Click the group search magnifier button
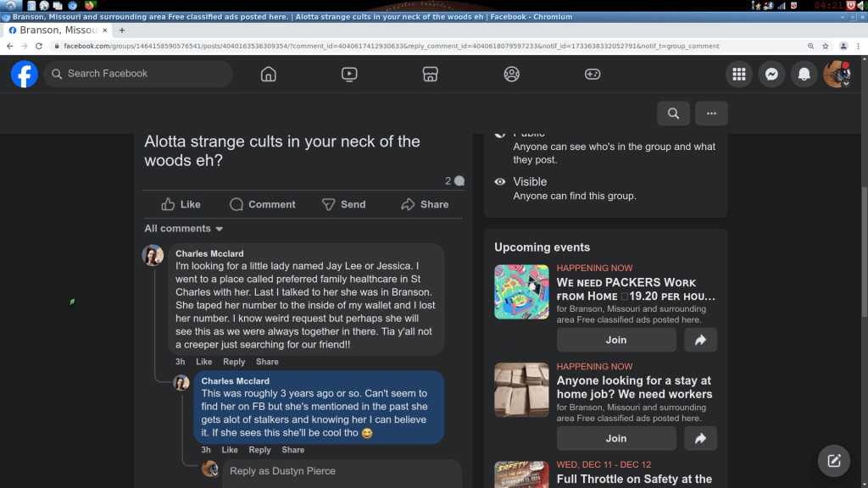 coord(673,114)
